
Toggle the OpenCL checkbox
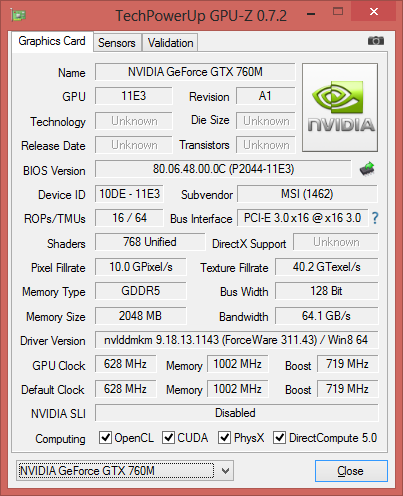105,437
